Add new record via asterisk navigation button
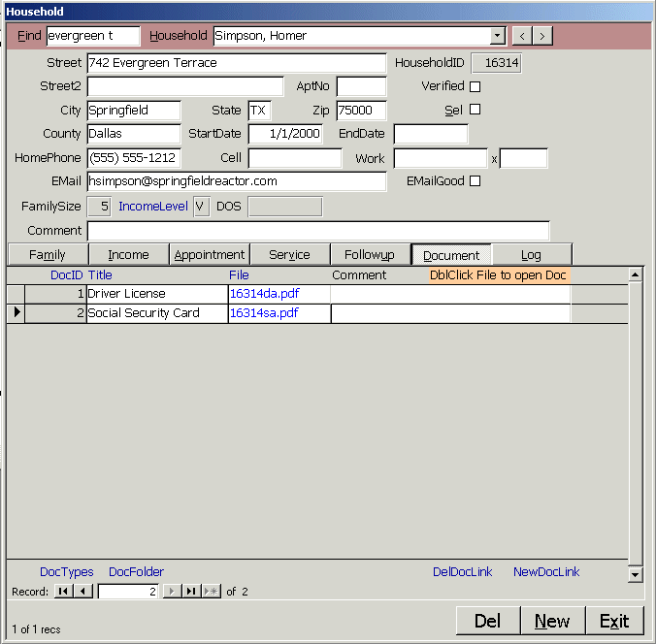Image resolution: width=656 pixels, height=644 pixels. pos(212,591)
